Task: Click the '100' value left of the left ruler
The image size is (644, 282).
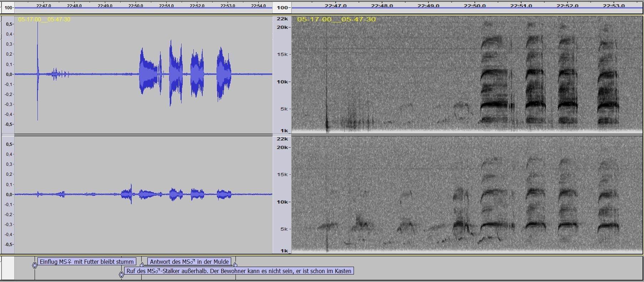Action: (x=9, y=7)
